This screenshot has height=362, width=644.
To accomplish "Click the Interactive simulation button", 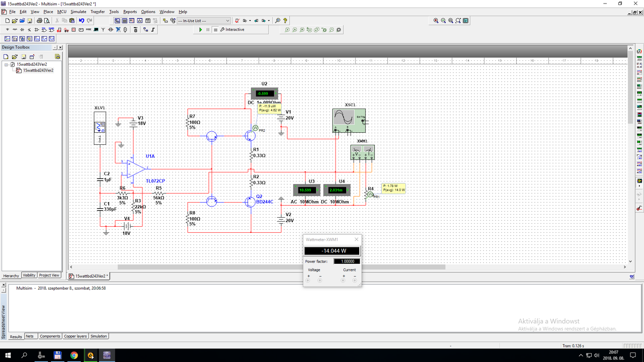I will coord(232,30).
